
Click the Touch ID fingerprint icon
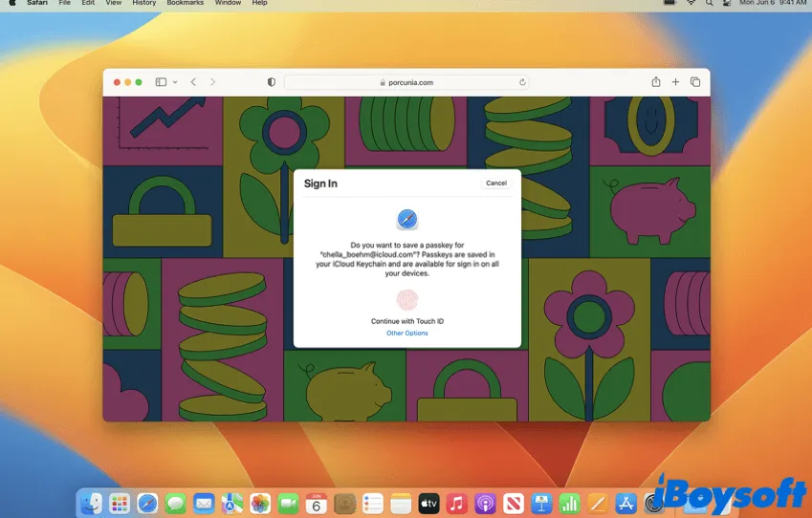pos(407,300)
